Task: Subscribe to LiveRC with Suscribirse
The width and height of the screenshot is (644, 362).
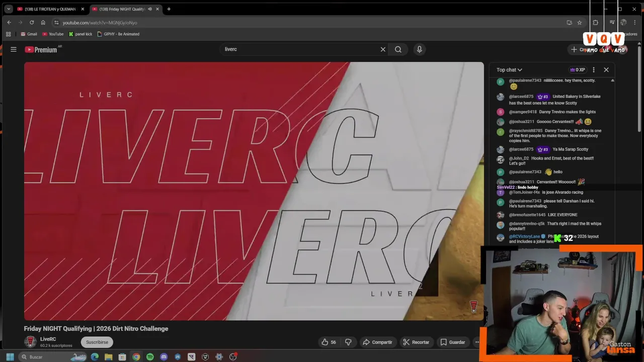Action: [x=97, y=342]
